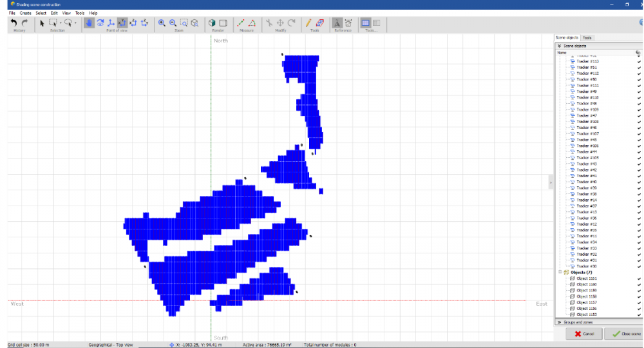Pick the yellow pencil tool
Screen dimensions: 644x348
[x=308, y=23]
